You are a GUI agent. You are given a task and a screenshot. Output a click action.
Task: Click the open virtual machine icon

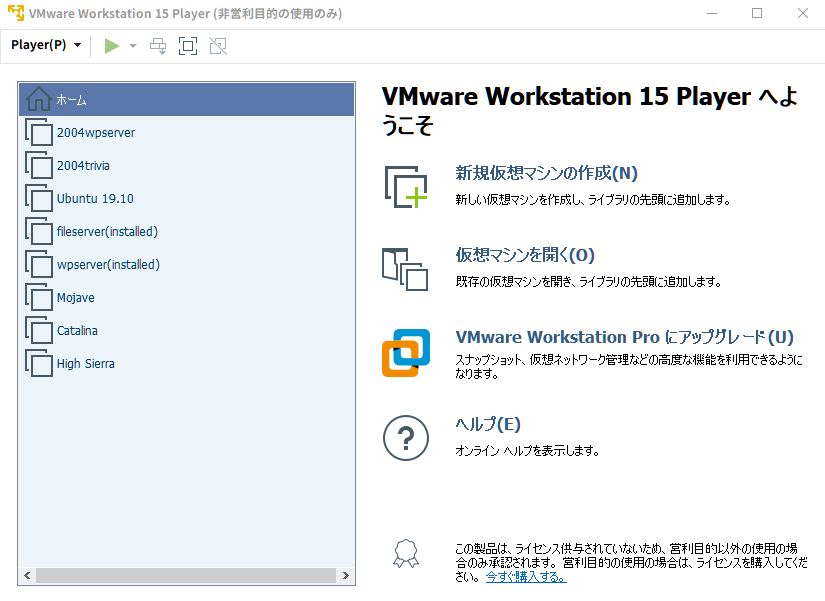pyautogui.click(x=404, y=264)
